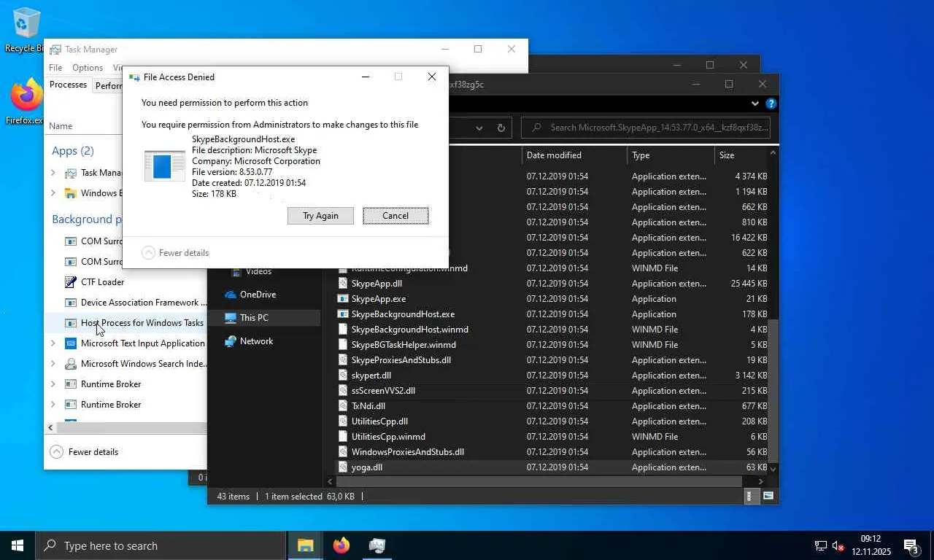Click the SkypeApp.exe file icon

[343, 299]
